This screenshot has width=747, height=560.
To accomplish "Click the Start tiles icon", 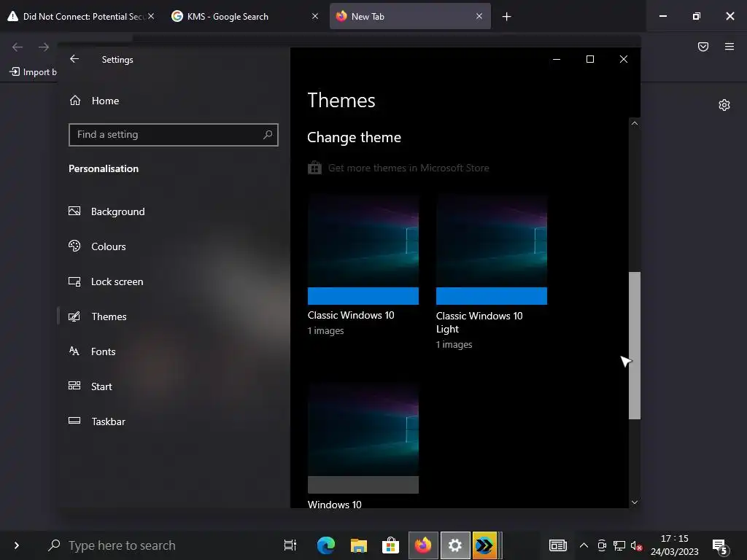I will (x=74, y=386).
